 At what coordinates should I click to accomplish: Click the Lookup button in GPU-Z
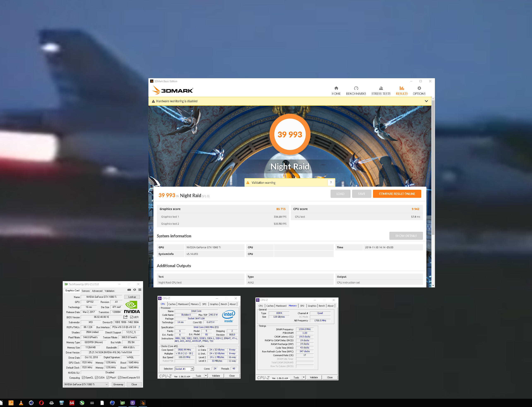coord(132,297)
